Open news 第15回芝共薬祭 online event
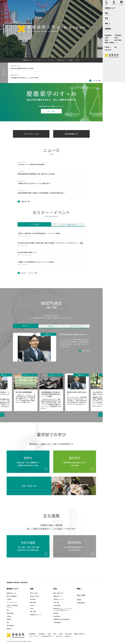This screenshot has width=125, height=644. pos(31,165)
